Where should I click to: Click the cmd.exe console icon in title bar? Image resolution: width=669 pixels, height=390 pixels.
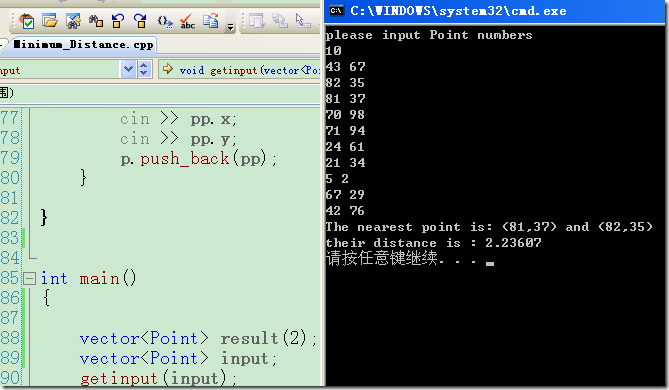click(337, 11)
